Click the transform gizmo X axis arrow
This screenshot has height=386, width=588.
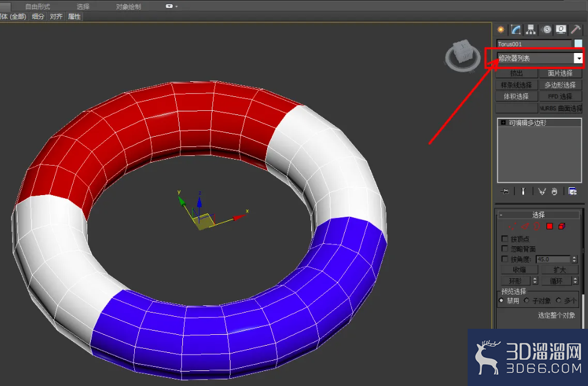click(x=238, y=217)
